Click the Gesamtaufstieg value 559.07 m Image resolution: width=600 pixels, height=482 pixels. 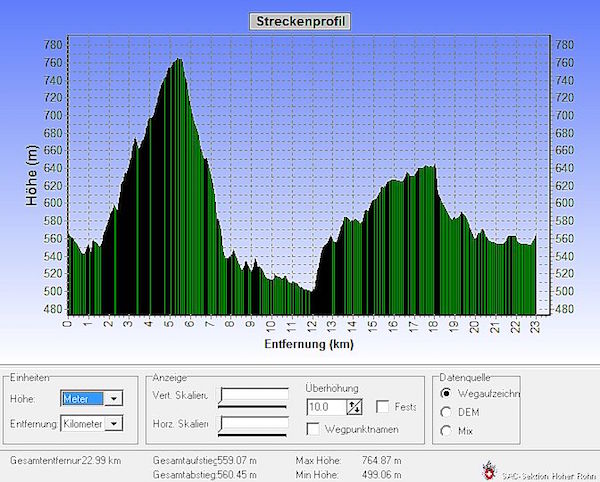coord(237,460)
